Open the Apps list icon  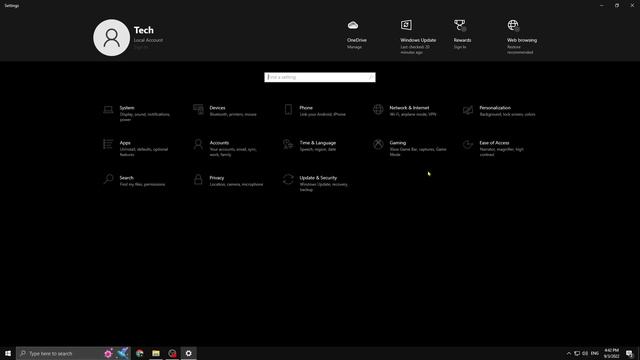tap(108, 144)
